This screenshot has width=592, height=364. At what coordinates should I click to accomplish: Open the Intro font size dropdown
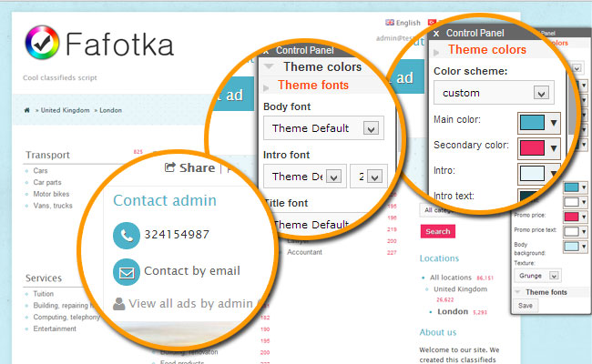[369, 177]
